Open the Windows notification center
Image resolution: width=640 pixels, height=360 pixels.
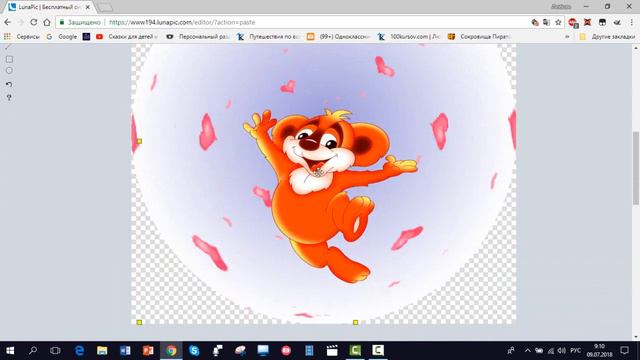[x=624, y=351]
